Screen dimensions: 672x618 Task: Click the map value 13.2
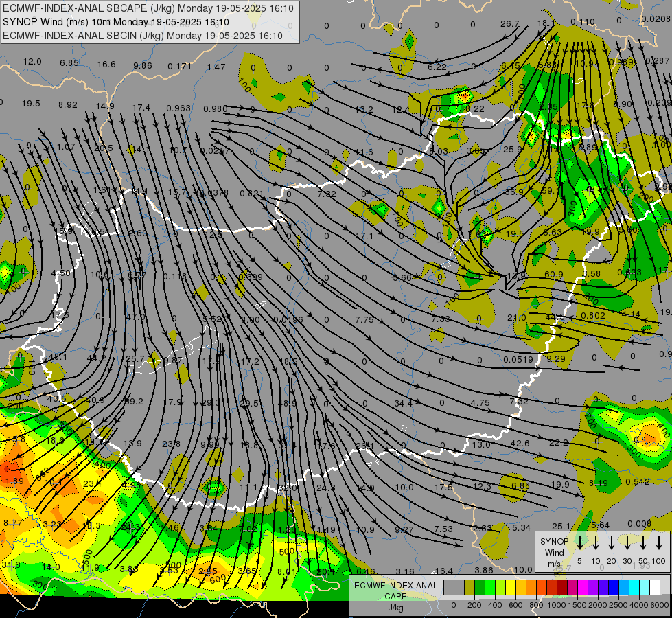coord(364,110)
